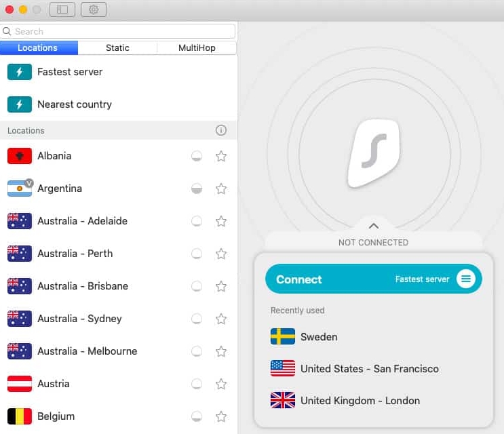
Task: Star Australia - Sydney as favorite
Action: pyautogui.click(x=220, y=319)
